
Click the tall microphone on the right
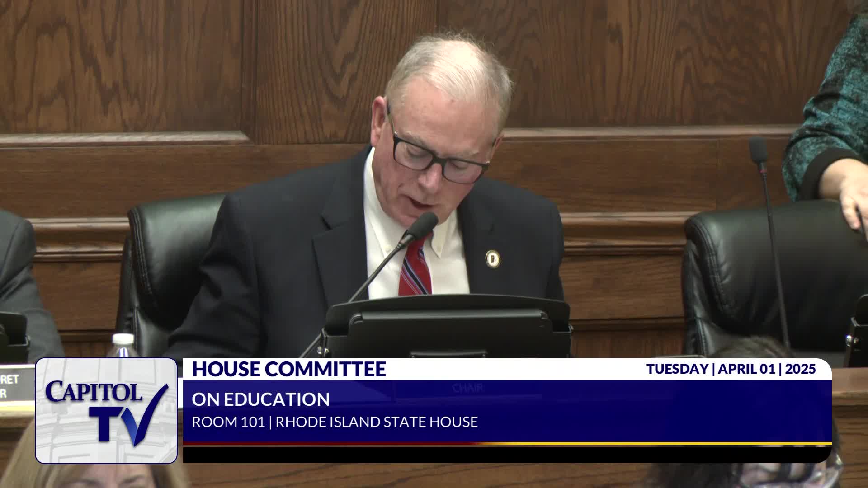(758, 150)
